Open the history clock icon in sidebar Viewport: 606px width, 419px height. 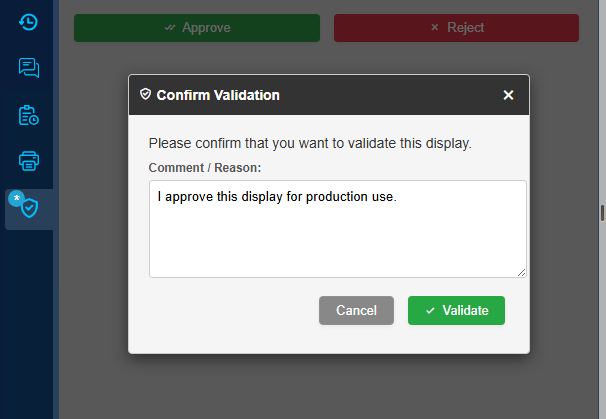(29, 22)
